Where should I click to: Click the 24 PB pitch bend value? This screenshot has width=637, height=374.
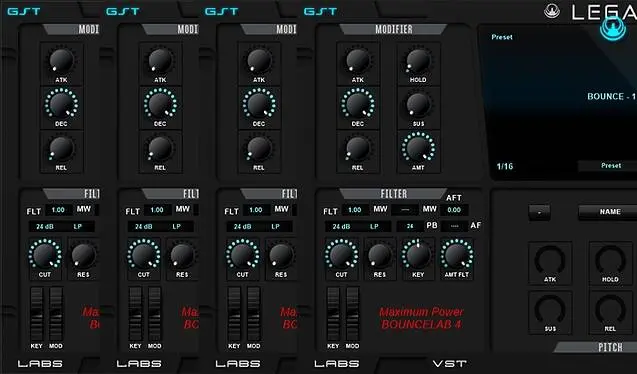point(410,226)
